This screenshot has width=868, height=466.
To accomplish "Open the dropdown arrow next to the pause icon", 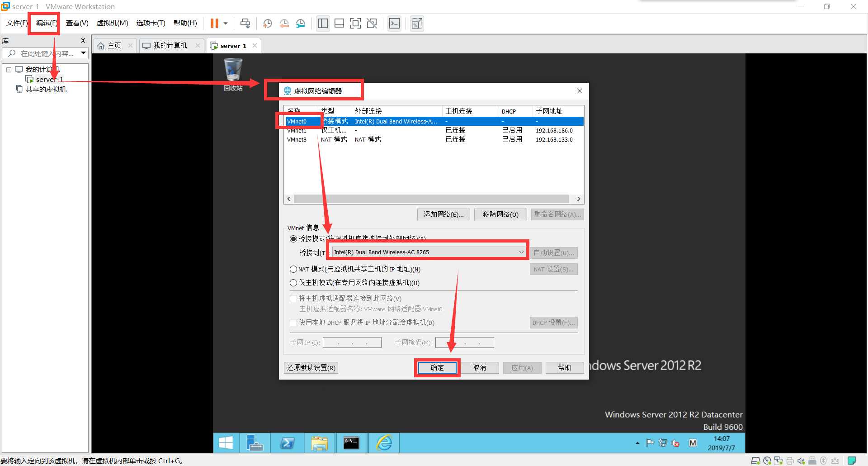I will coord(226,23).
